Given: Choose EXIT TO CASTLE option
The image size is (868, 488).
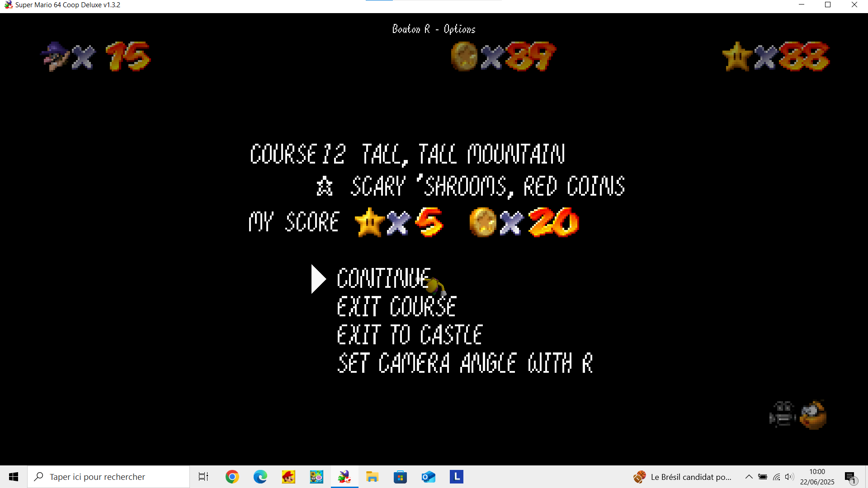Looking at the screenshot, I should click(x=410, y=335).
